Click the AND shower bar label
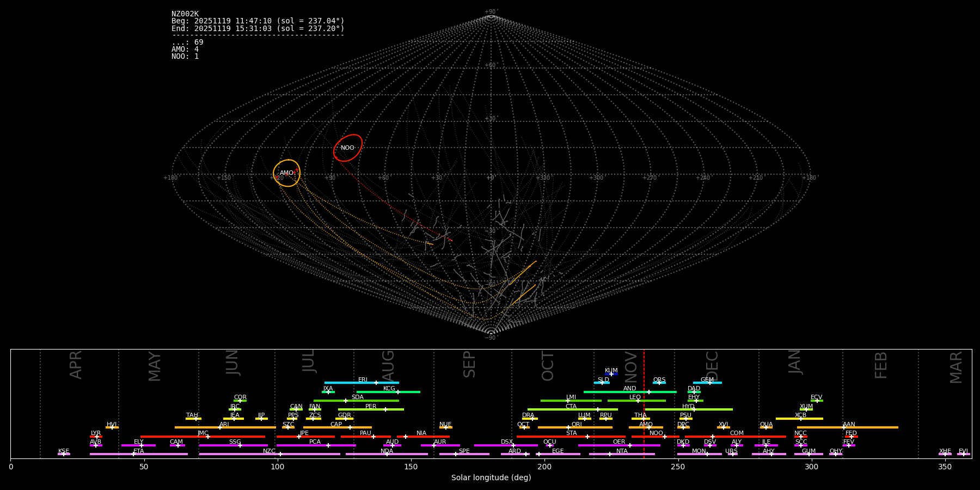Viewport: 980px width, 490px height. point(630,389)
